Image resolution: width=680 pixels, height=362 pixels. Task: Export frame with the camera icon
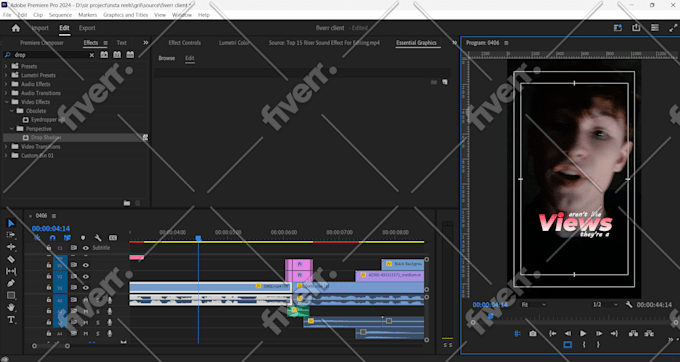(x=533, y=333)
